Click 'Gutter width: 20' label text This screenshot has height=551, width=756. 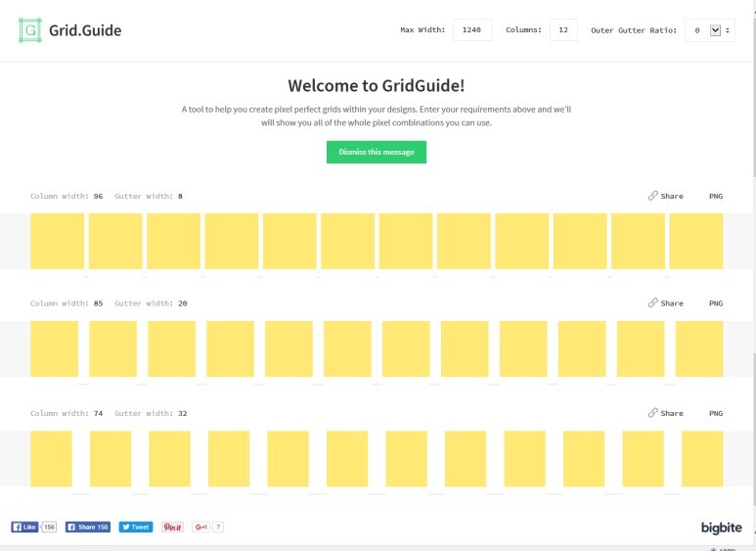tap(151, 303)
